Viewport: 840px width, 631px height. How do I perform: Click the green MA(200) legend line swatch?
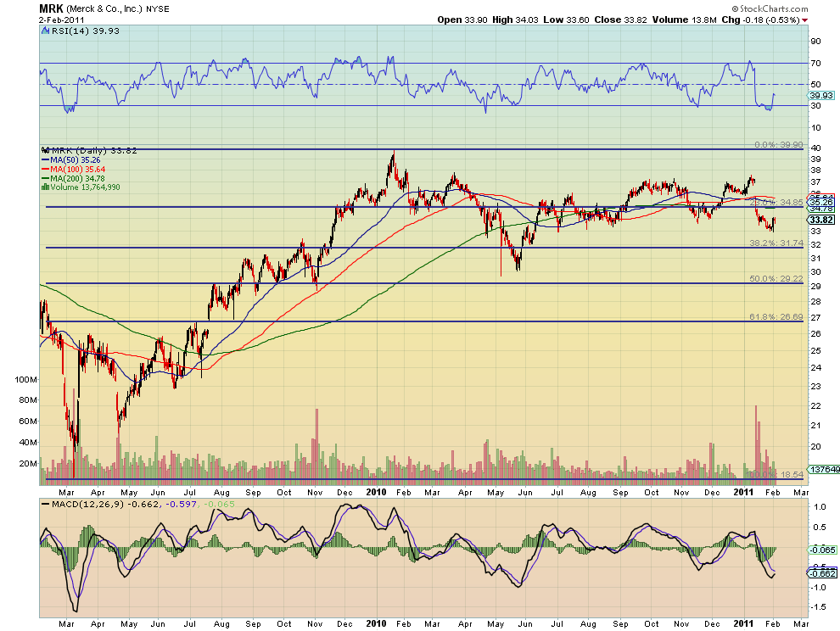tap(46, 178)
